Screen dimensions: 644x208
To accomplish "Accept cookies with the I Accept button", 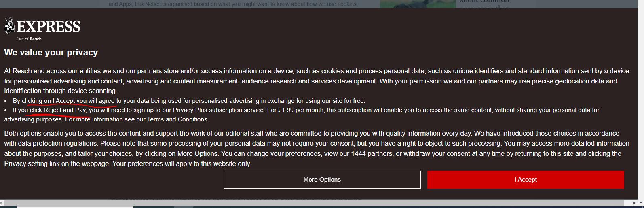I will click(x=526, y=180).
